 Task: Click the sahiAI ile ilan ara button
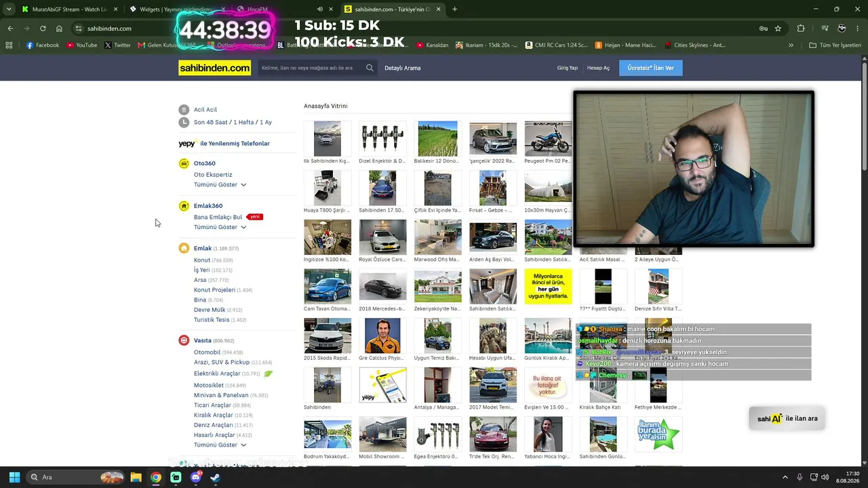[x=787, y=418]
